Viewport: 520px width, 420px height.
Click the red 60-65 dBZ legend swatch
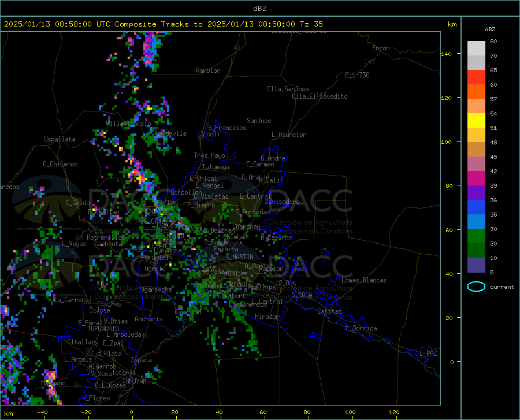click(x=476, y=77)
